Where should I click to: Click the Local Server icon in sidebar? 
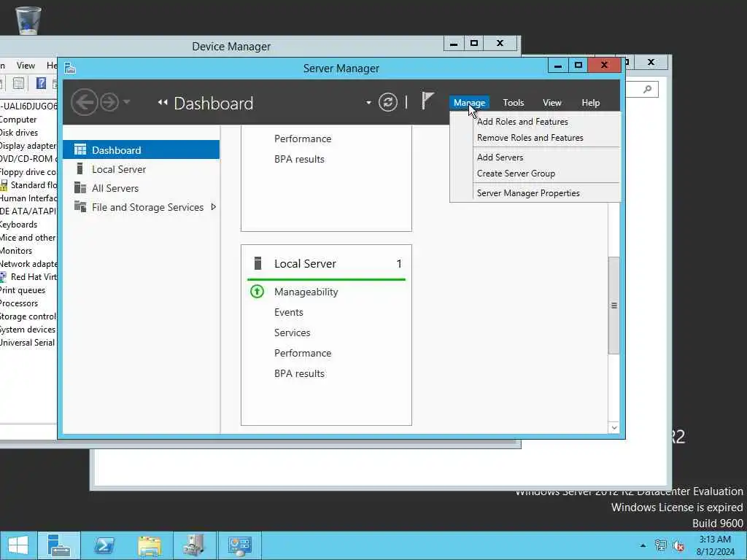[x=80, y=168]
